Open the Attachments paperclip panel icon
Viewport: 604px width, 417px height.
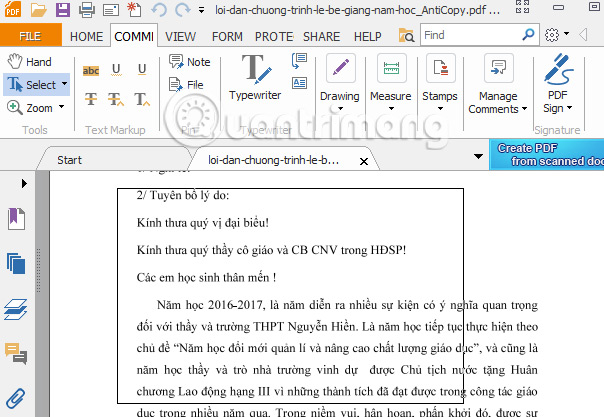pos(15,399)
